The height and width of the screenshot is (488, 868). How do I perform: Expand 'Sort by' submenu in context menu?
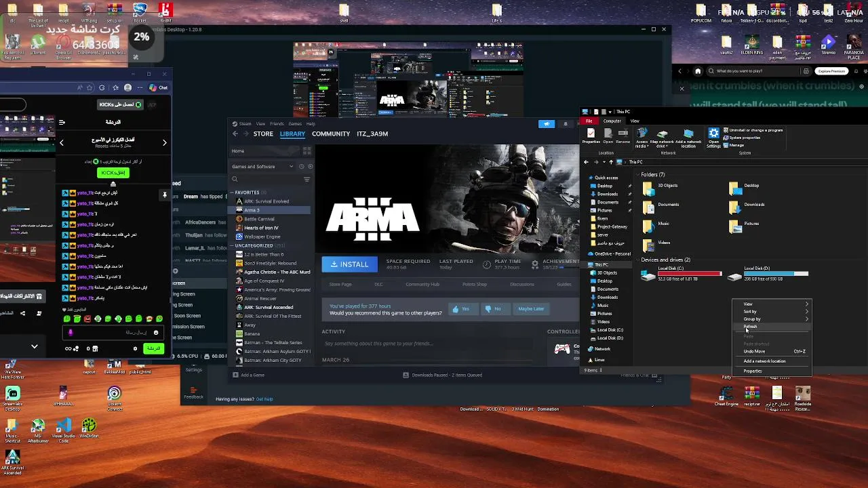pos(772,312)
